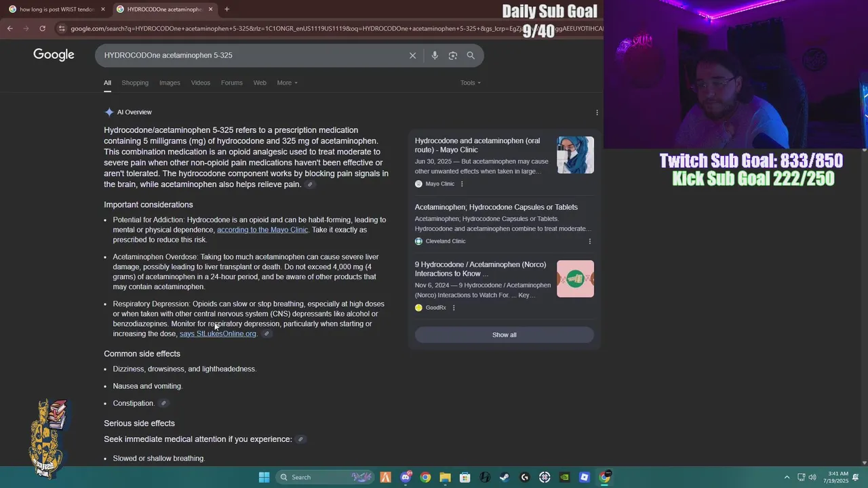
Task: Close the HYDROCODOne acetaminophen tab
Action: click(x=210, y=9)
